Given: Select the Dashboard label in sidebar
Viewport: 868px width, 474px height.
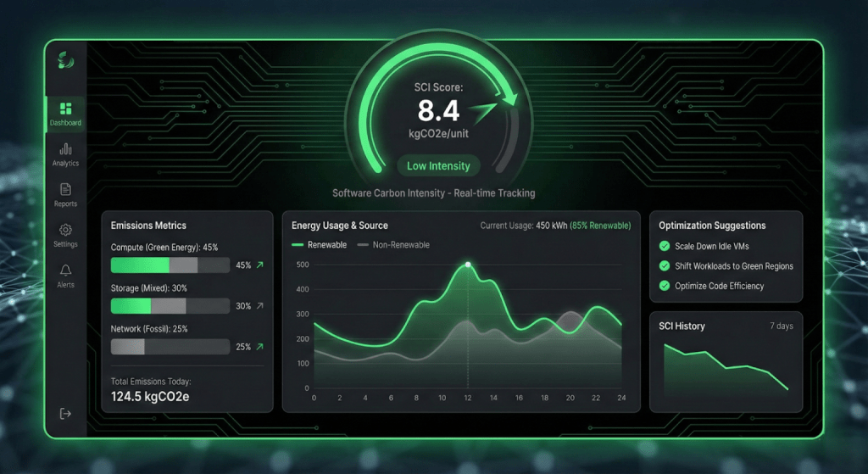Looking at the screenshot, I should [x=65, y=123].
